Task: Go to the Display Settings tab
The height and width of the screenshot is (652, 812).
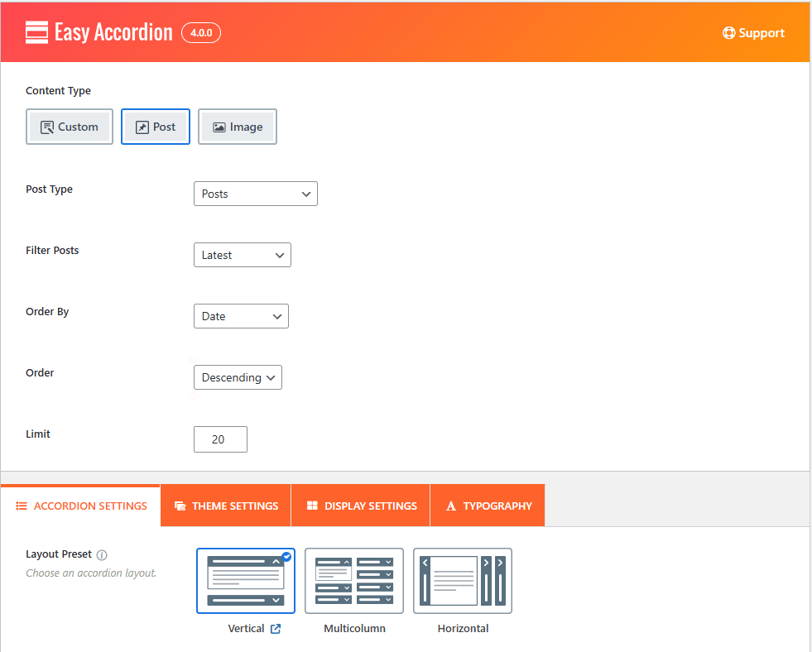Action: 361,506
